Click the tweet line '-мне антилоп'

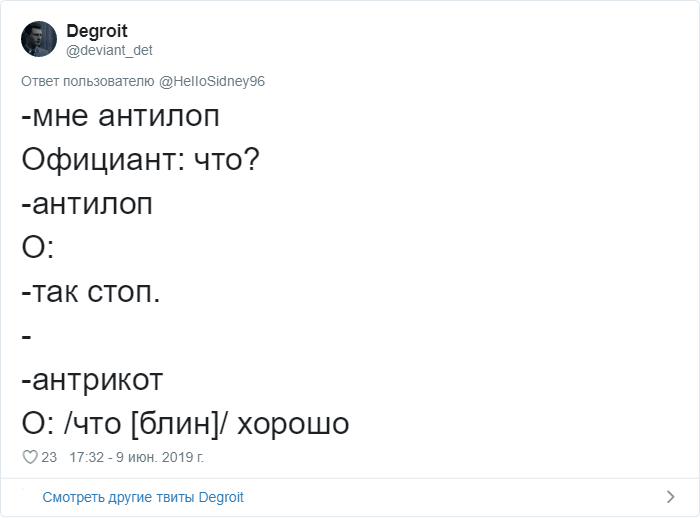coord(121,116)
